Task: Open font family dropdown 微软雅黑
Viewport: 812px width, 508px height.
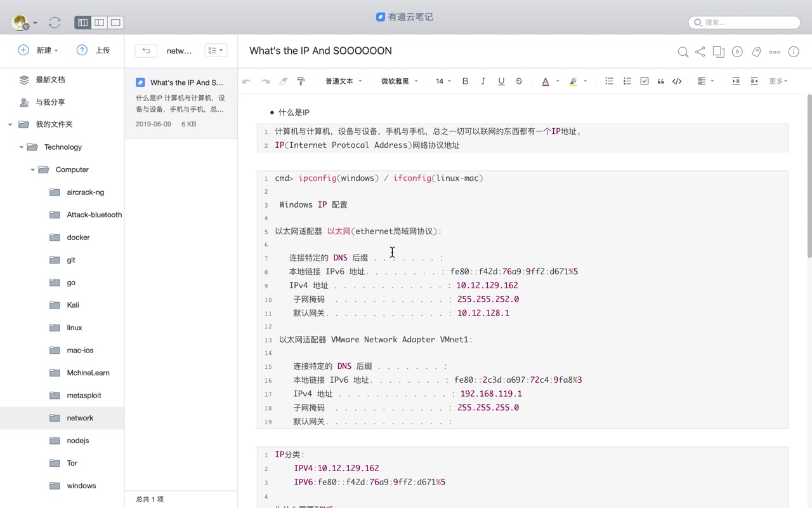Action: (400, 81)
